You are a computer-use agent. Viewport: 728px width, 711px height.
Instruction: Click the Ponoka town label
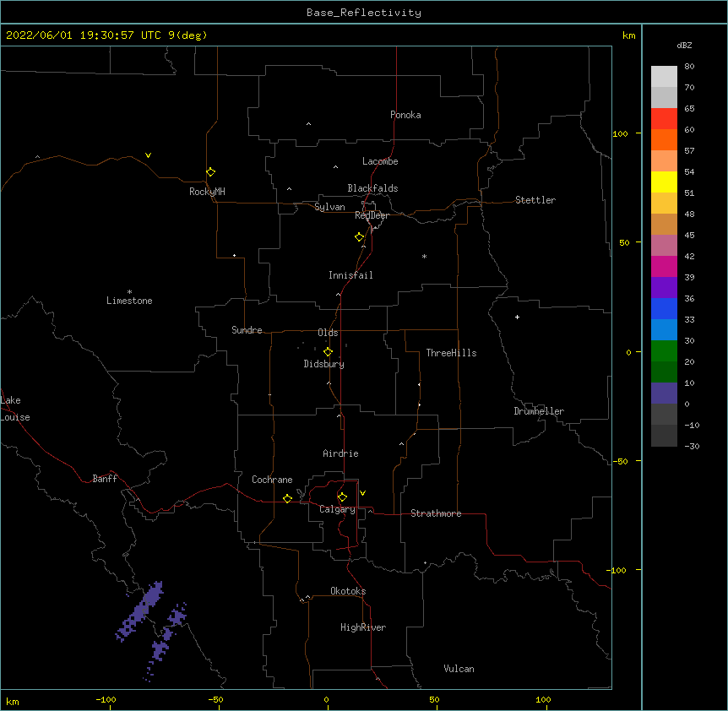coord(405,115)
